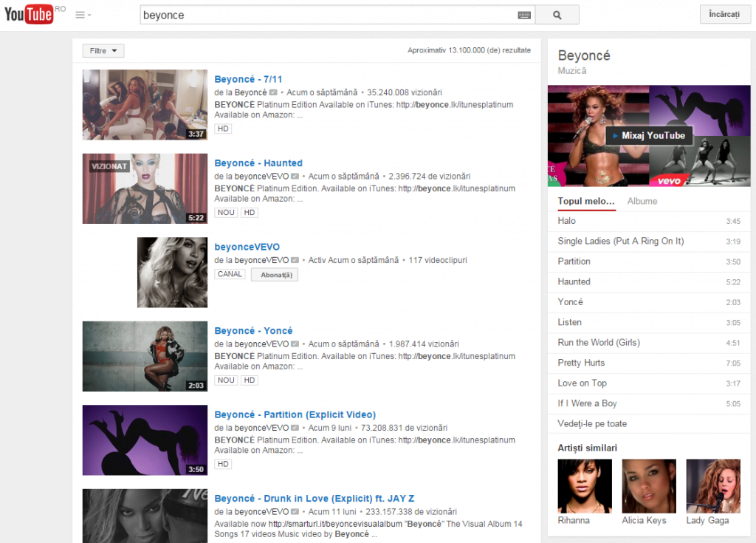This screenshot has width=756, height=543.
Task: Click the verified badge next to beyonceVEVO
Action: 295,259
